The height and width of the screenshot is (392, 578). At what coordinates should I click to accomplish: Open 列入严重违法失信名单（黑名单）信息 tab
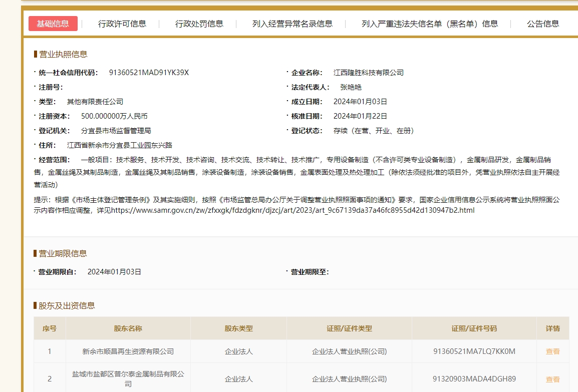click(430, 24)
